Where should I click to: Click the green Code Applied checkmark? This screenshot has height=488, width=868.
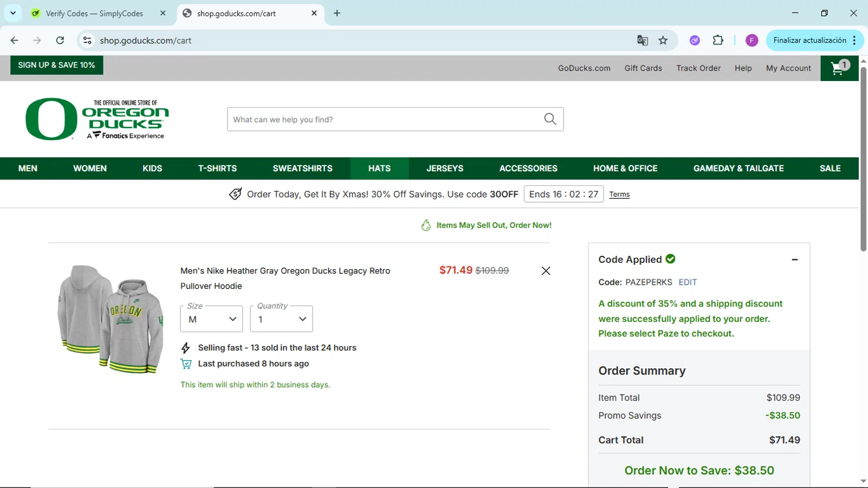671,259
